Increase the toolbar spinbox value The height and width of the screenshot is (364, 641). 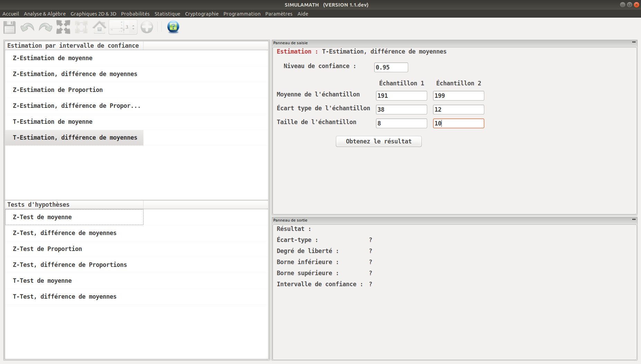[134, 25]
